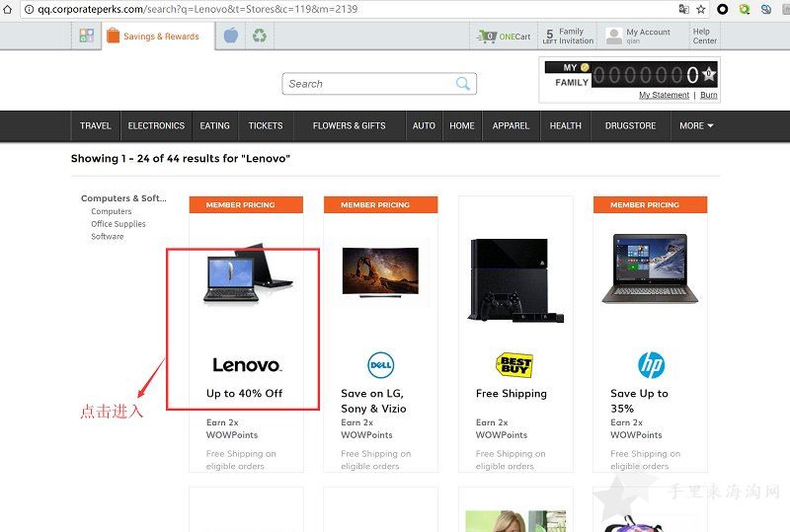
Task: Click the Burn link
Action: tap(708, 95)
